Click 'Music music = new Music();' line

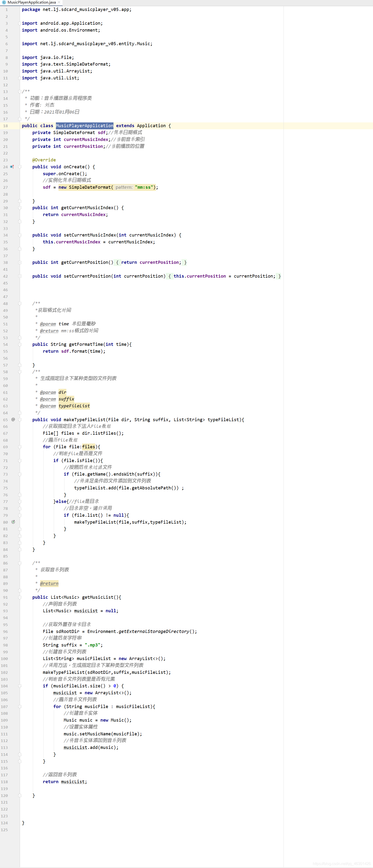98,720
